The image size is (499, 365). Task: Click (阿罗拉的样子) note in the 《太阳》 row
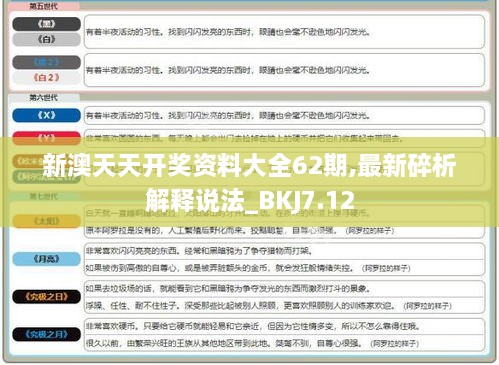[370, 231]
